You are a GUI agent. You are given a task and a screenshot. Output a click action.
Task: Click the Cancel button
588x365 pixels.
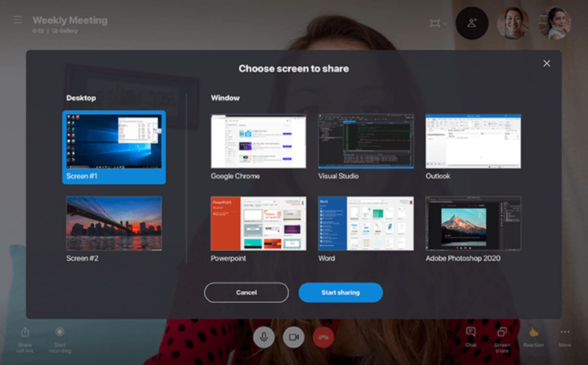tap(246, 293)
